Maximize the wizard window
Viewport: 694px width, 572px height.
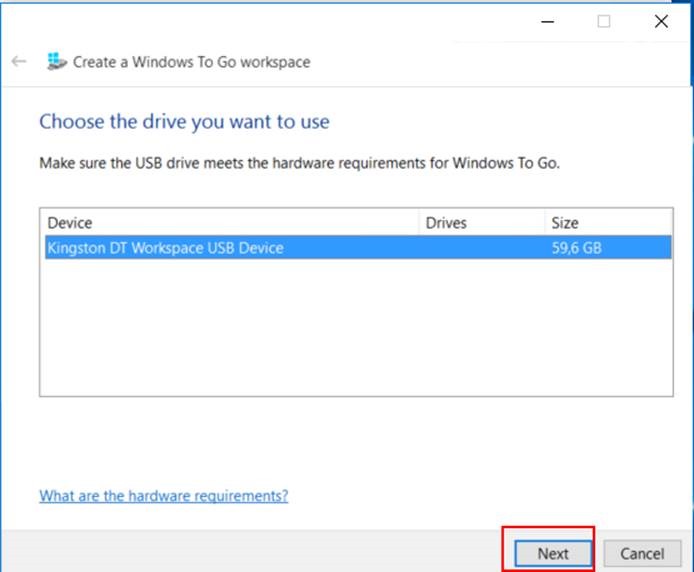(x=604, y=21)
